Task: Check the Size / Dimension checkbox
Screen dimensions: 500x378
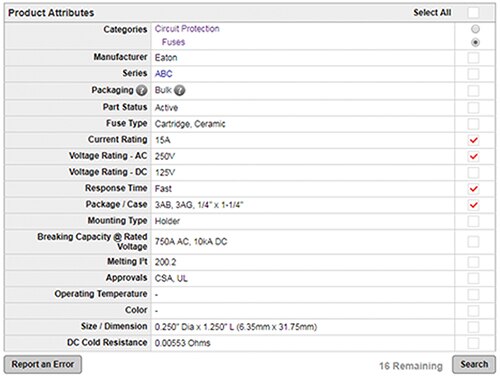Action: pos(473,327)
